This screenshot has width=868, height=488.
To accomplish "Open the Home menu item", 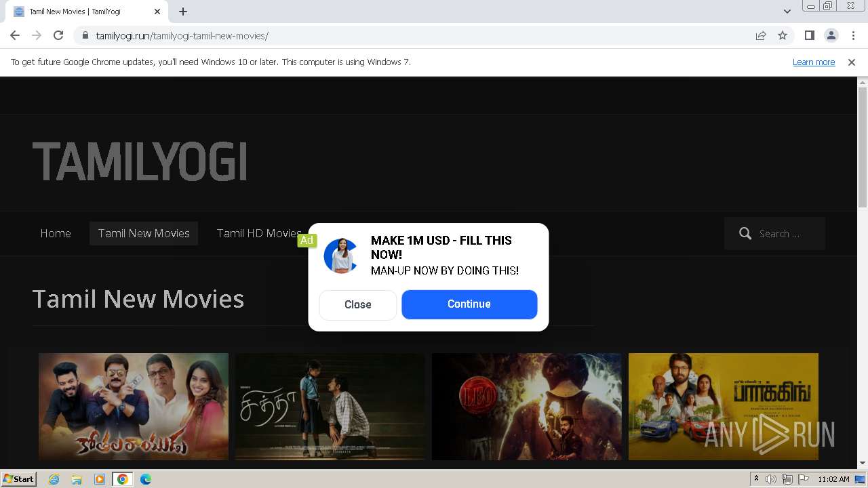I will click(x=56, y=233).
